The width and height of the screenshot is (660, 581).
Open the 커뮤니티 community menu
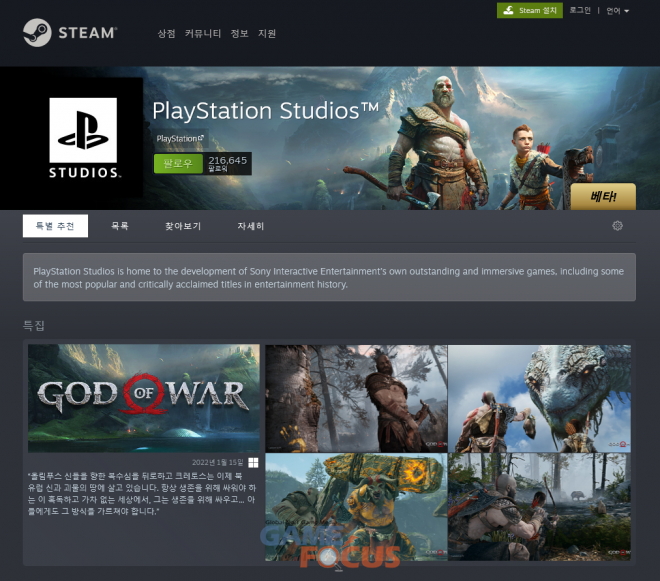202,33
